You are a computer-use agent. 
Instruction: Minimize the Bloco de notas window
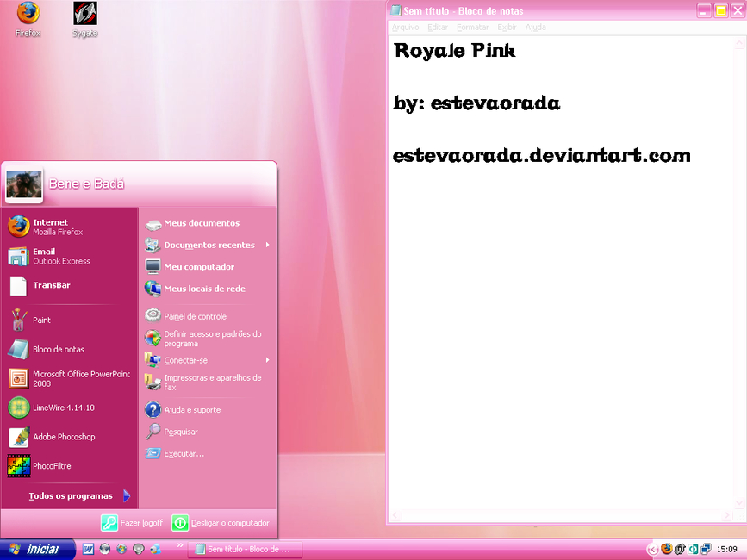[x=704, y=10]
